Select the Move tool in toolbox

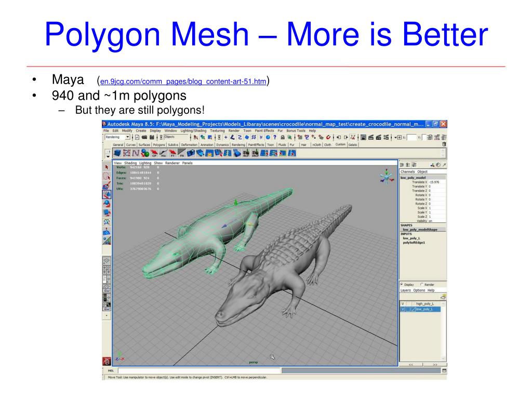click(107, 195)
